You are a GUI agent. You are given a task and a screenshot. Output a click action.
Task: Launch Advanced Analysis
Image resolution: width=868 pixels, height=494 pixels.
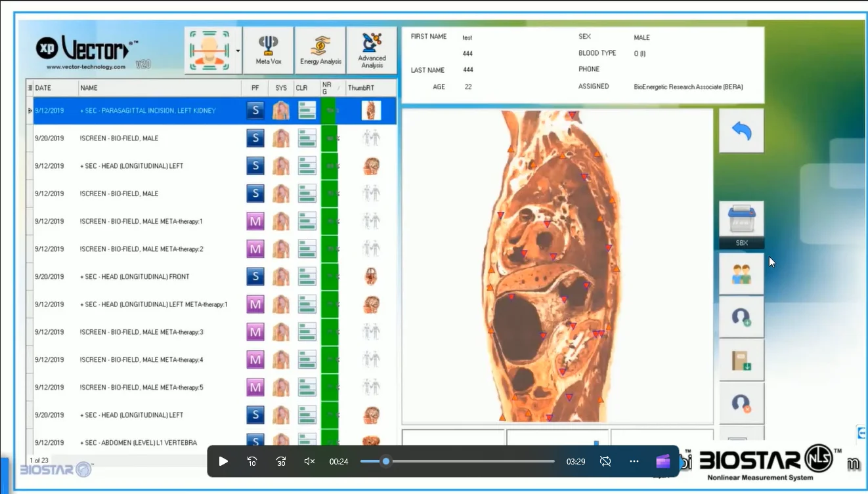click(x=372, y=51)
